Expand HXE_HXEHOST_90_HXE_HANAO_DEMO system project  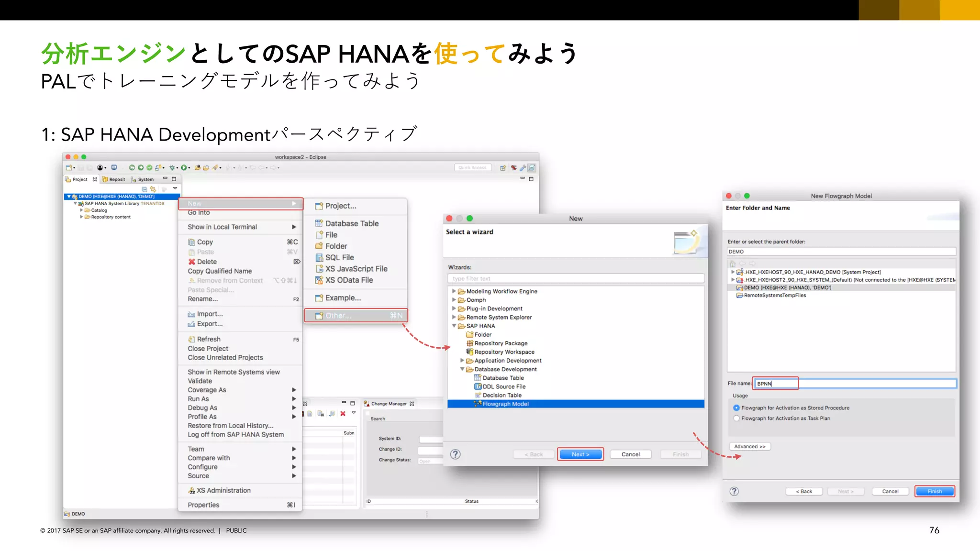732,272
